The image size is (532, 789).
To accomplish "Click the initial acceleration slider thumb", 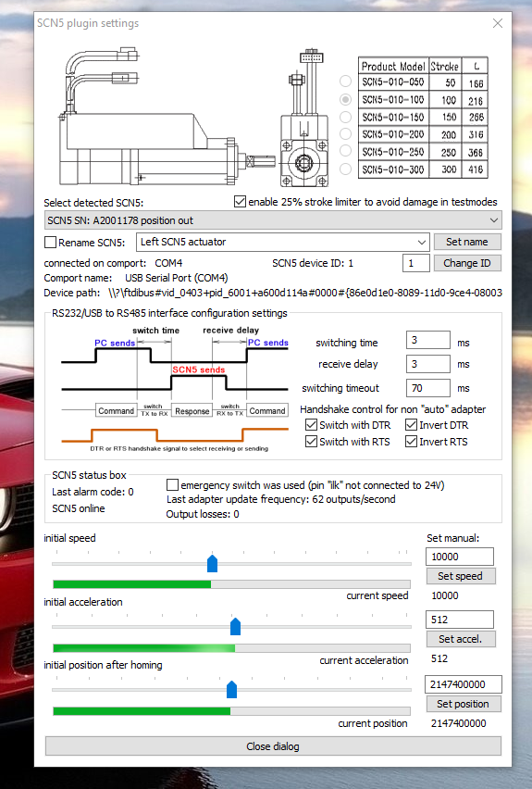I will coord(235,626).
